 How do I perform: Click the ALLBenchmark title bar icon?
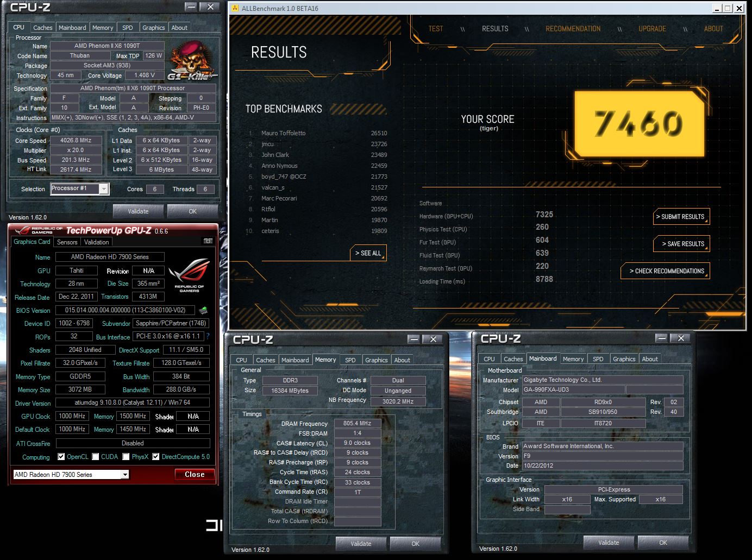pyautogui.click(x=235, y=8)
